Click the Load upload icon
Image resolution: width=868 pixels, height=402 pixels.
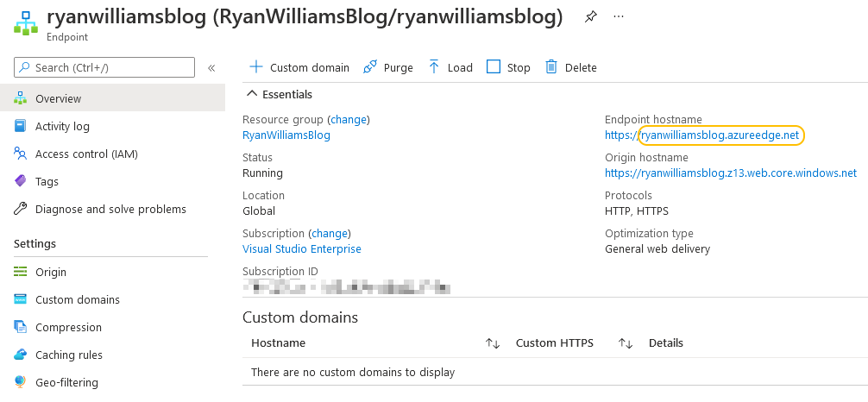point(434,67)
